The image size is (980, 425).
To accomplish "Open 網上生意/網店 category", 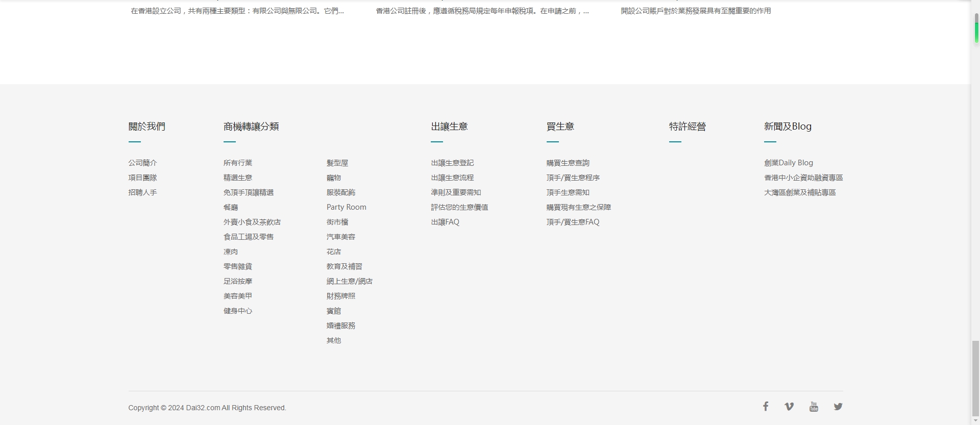I will (349, 281).
